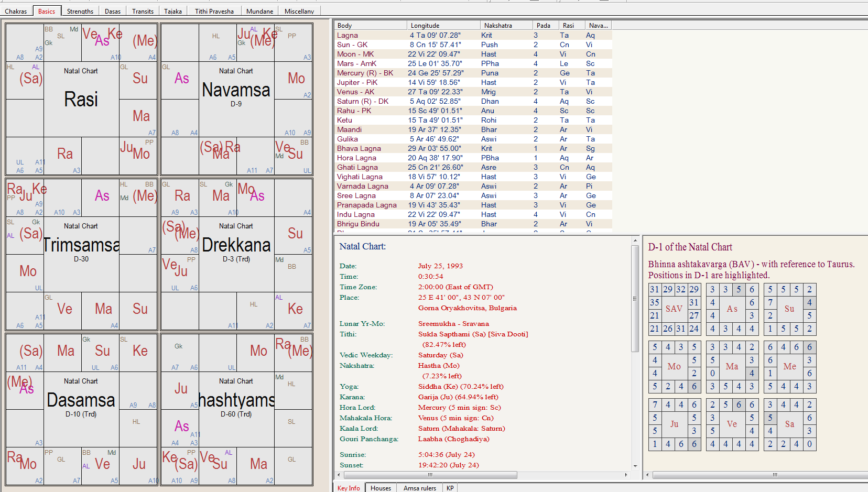Click the right arrow of the info panel's horizontal scrollbar
The height and width of the screenshot is (492, 868).
tap(626, 475)
